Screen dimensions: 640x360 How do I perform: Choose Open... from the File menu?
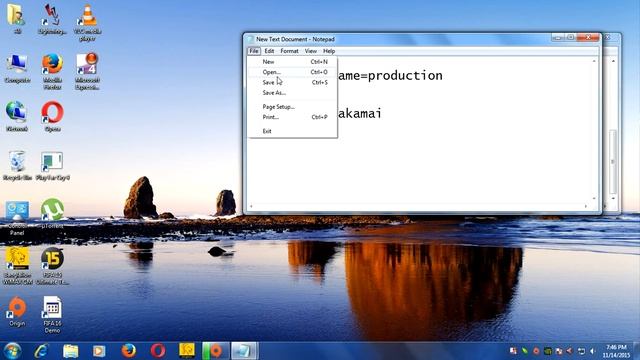[292, 72]
